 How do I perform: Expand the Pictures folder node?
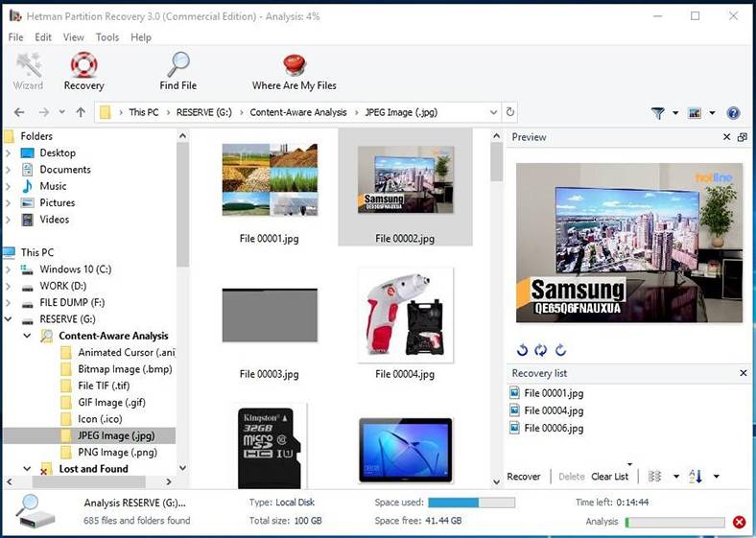point(9,203)
